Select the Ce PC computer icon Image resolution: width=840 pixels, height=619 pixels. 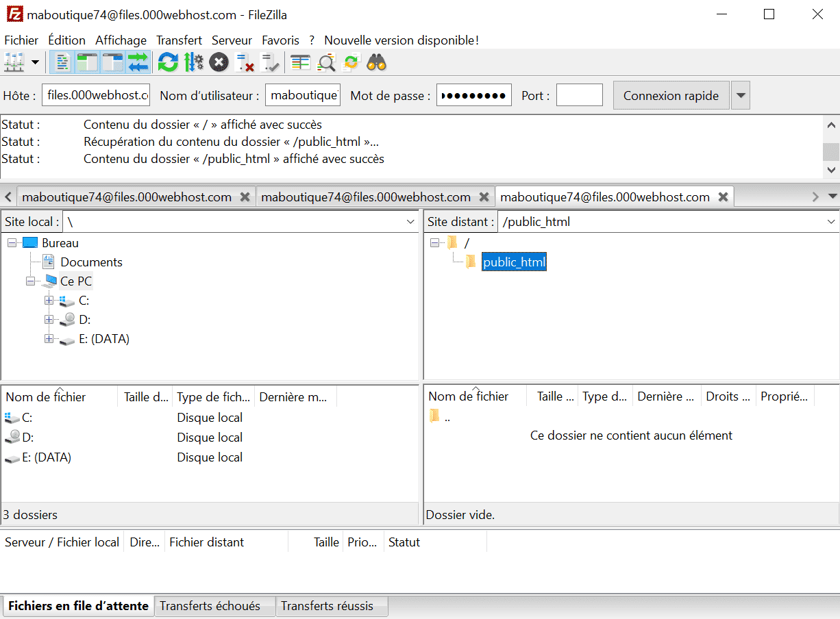49,281
